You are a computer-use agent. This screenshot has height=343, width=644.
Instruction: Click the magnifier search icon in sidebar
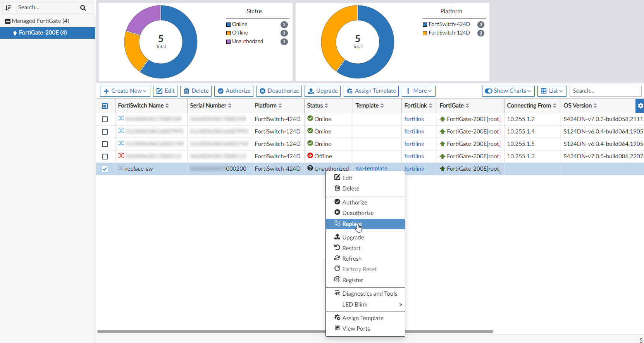tap(83, 8)
